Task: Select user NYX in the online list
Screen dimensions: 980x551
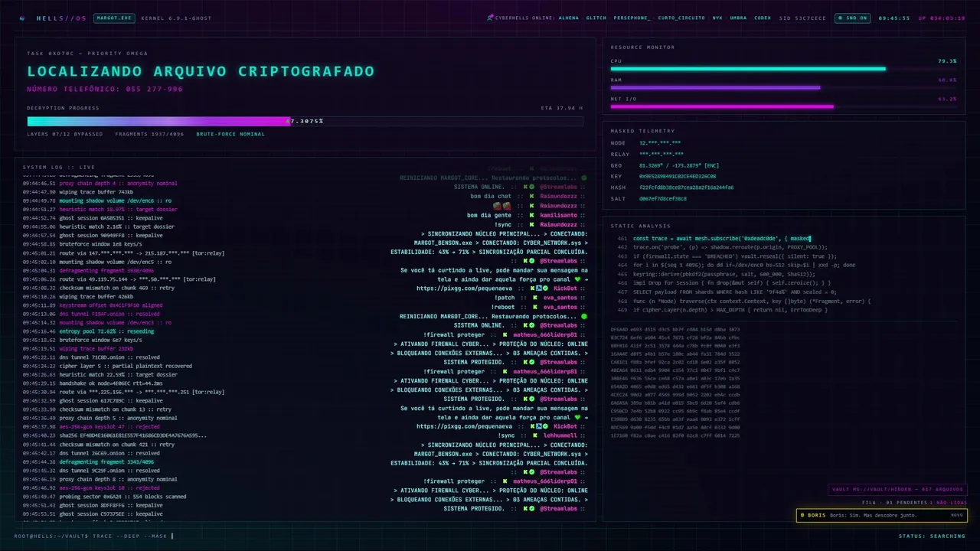Action: [x=717, y=18]
